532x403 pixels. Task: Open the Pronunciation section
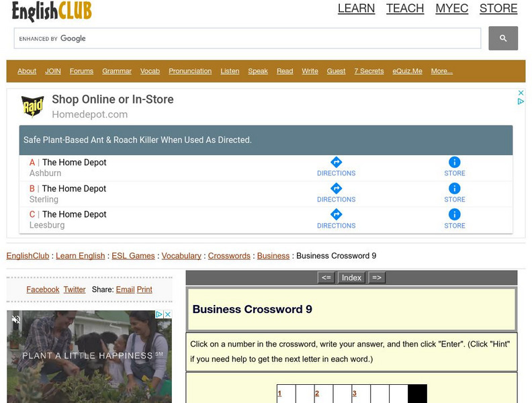(190, 71)
